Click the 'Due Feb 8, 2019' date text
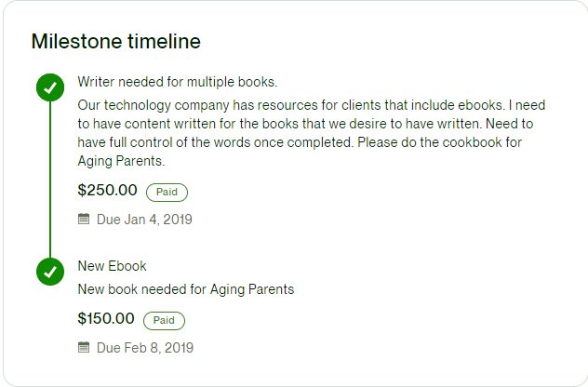This screenshot has height=387, width=588. (x=145, y=348)
